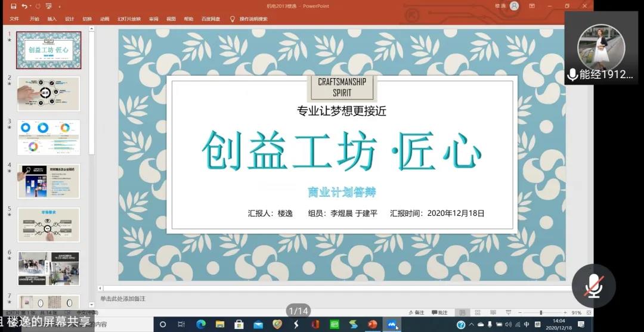Open the 插入 ribbon tab
This screenshot has height=332, width=644.
tap(52, 19)
